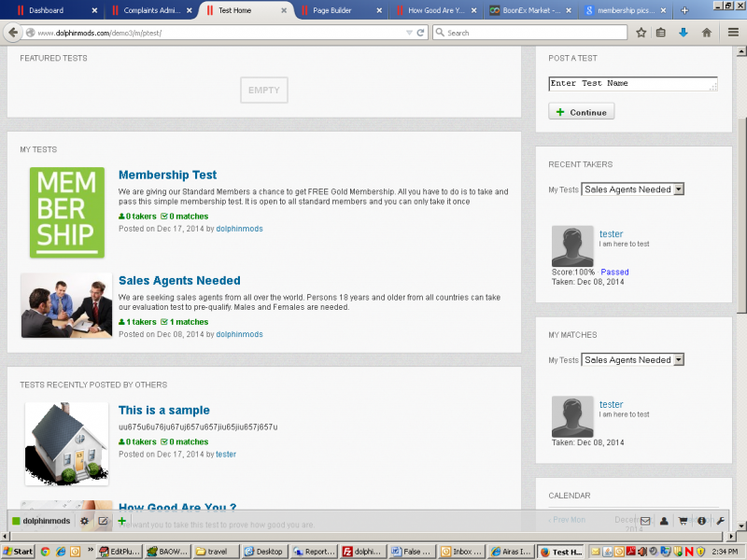Switch to the Complaints Admin tab
This screenshot has height=560, width=747.
(x=152, y=10)
